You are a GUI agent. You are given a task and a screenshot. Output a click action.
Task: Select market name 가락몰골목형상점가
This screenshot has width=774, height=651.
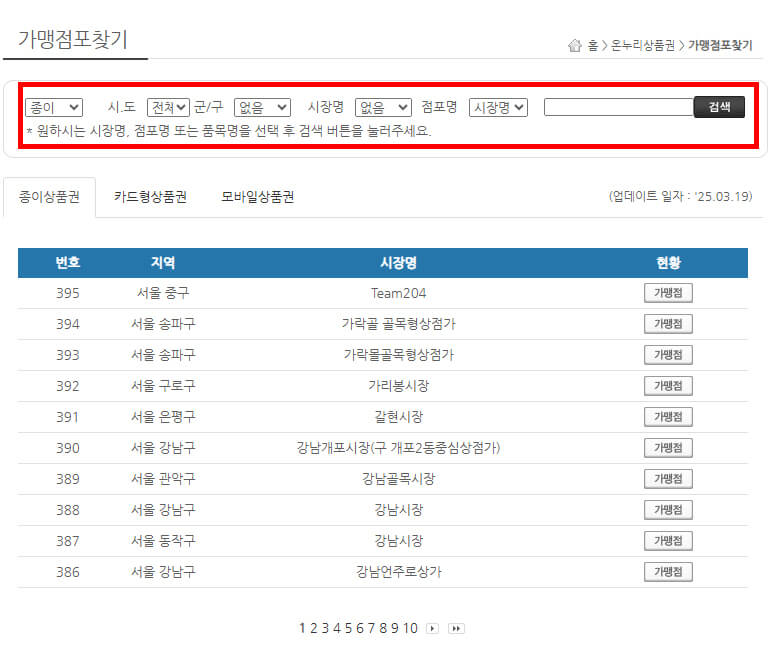pyautogui.click(x=398, y=355)
